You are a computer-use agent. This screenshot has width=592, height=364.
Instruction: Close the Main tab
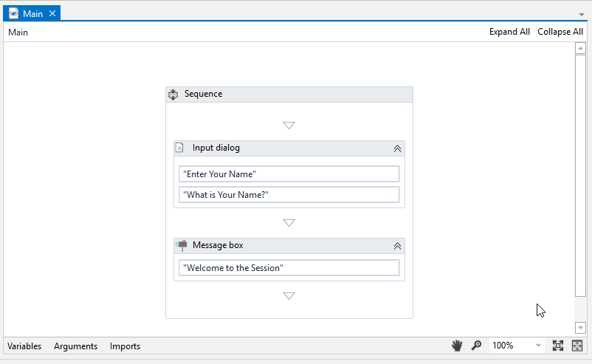point(52,13)
